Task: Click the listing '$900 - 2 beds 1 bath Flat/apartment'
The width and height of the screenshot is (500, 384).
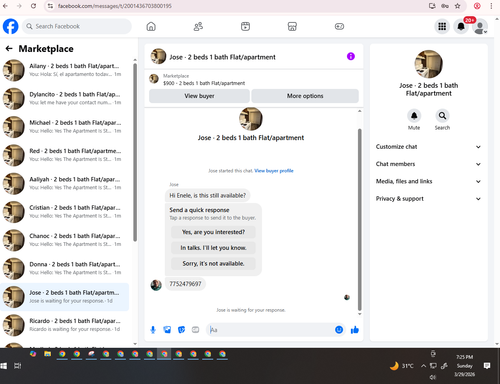Action: coord(204,83)
